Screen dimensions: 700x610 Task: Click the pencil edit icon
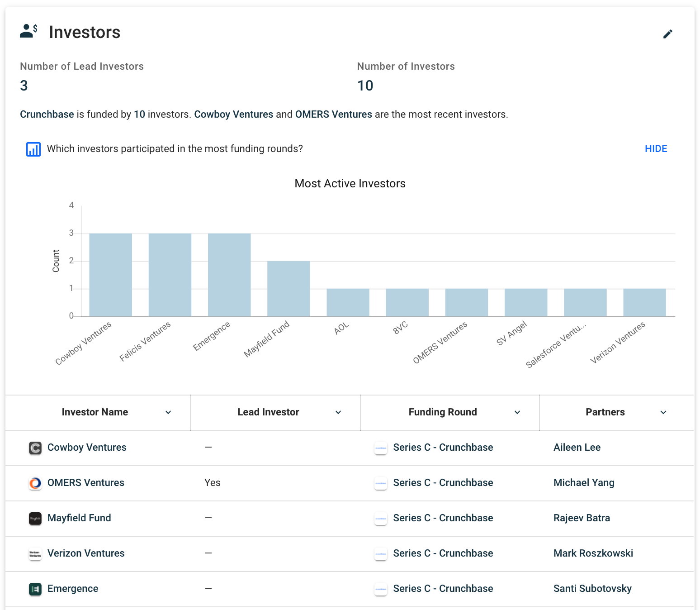[667, 34]
